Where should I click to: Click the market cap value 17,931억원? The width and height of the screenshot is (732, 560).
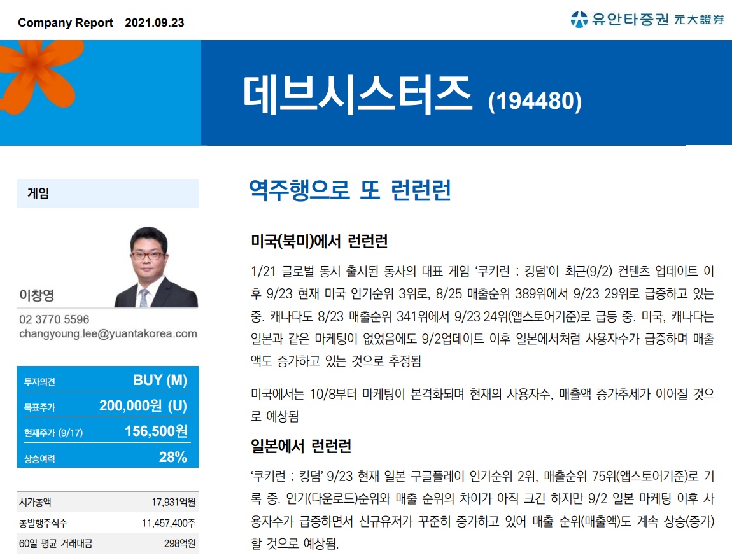(173, 502)
